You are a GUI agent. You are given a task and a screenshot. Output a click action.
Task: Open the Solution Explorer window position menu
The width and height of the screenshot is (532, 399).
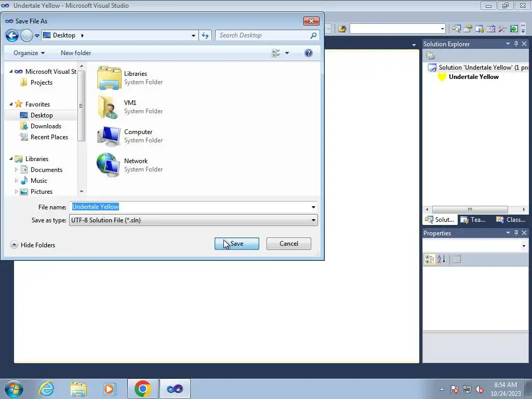[x=508, y=44]
